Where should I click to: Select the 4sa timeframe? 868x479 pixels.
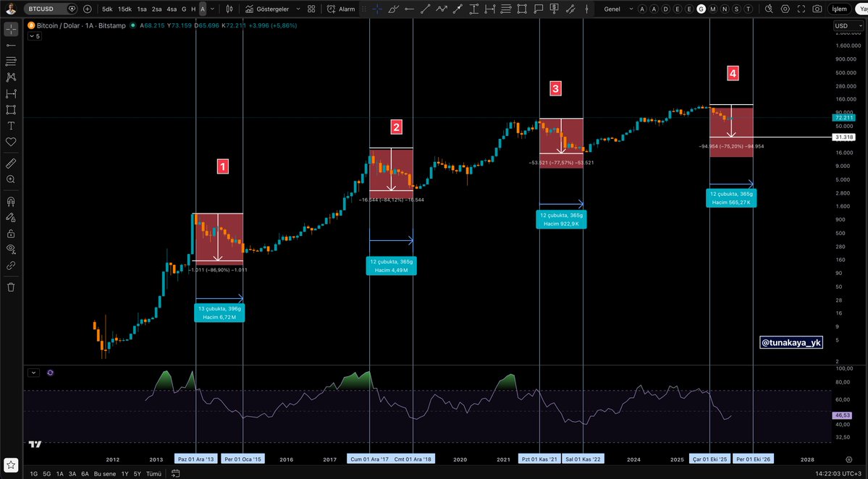click(x=172, y=9)
